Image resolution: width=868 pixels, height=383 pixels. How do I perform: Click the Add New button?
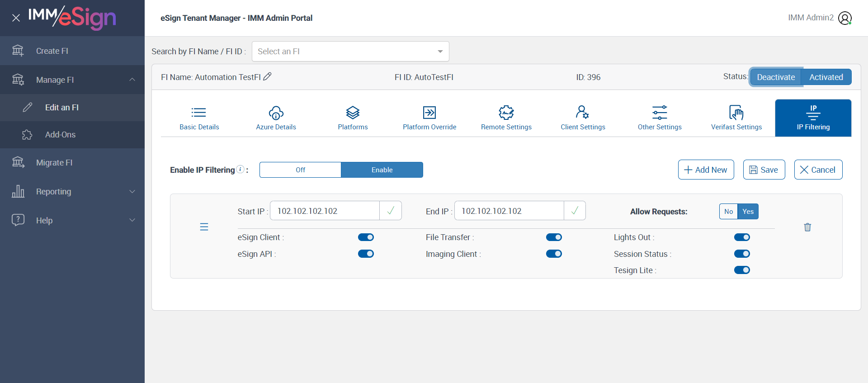point(706,170)
